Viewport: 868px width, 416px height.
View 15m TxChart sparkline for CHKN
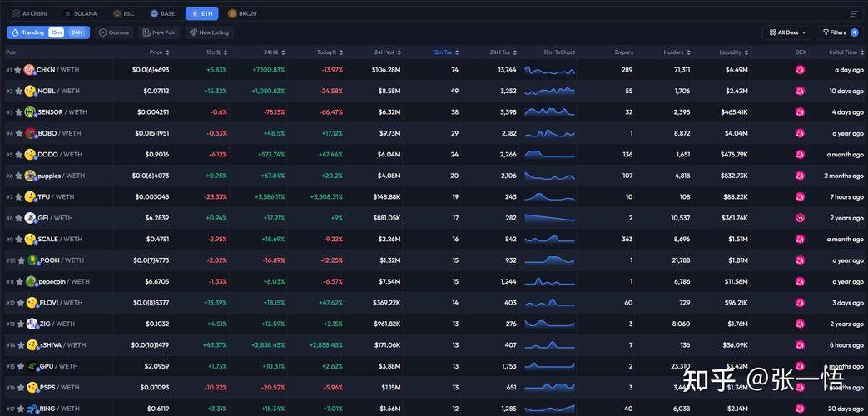pyautogui.click(x=550, y=70)
